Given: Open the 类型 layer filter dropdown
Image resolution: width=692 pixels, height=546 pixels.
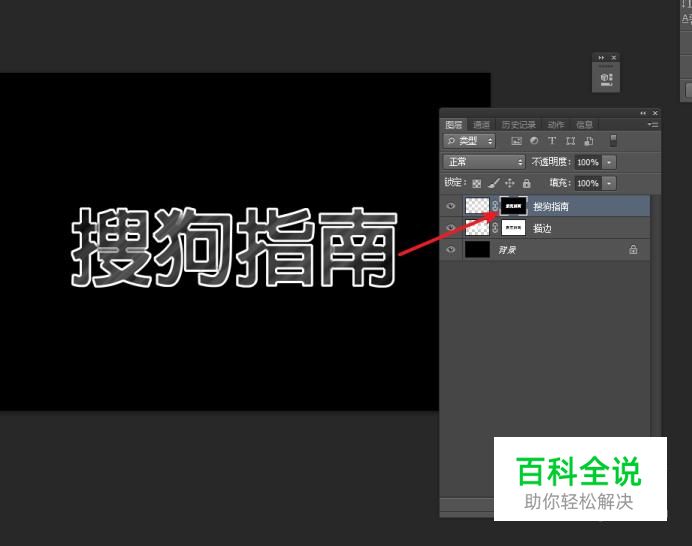Looking at the screenshot, I should tap(470, 141).
